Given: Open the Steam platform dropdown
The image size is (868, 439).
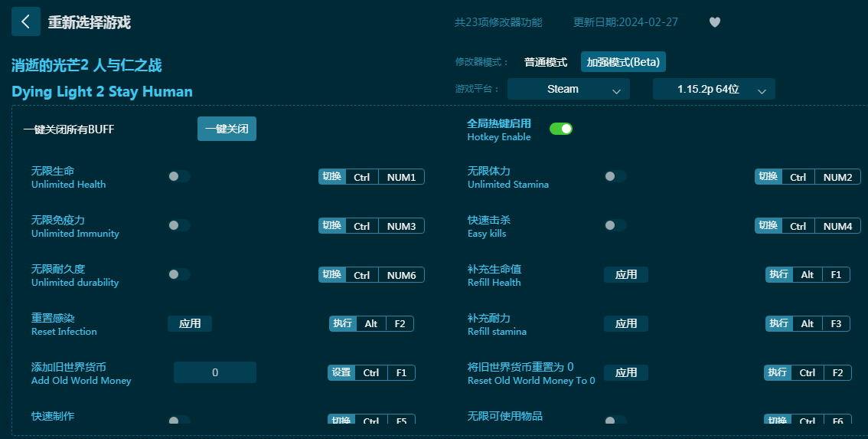Looking at the screenshot, I should 569,89.
